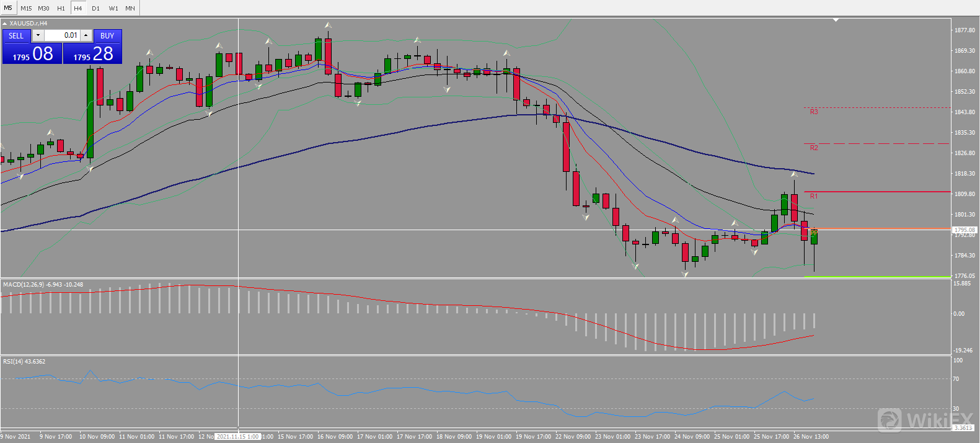Select the H1 timeframe
Screen dimensions: 980x443
61,8
